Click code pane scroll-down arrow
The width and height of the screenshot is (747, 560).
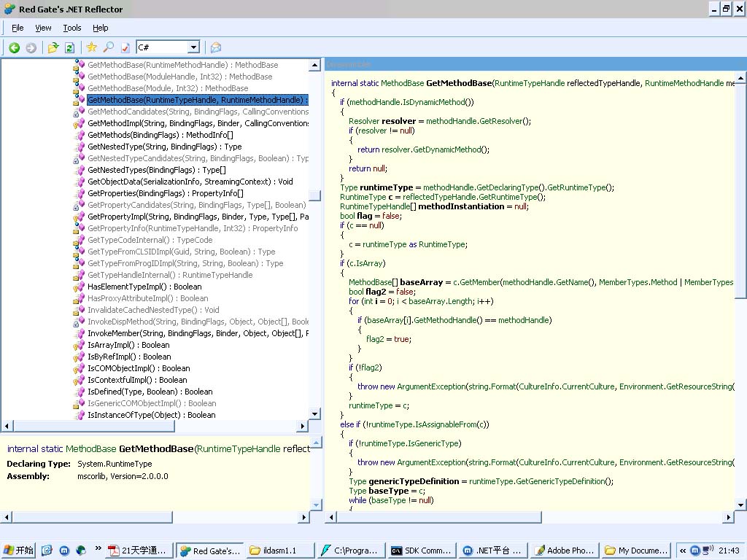click(x=741, y=505)
